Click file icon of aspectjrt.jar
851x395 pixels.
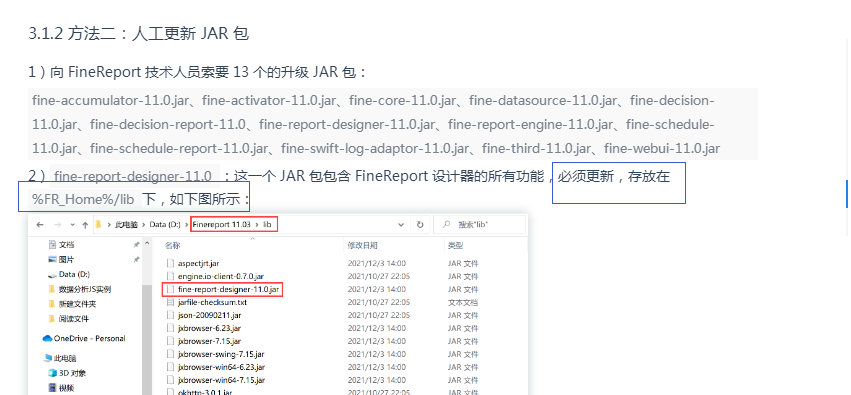tap(171, 263)
